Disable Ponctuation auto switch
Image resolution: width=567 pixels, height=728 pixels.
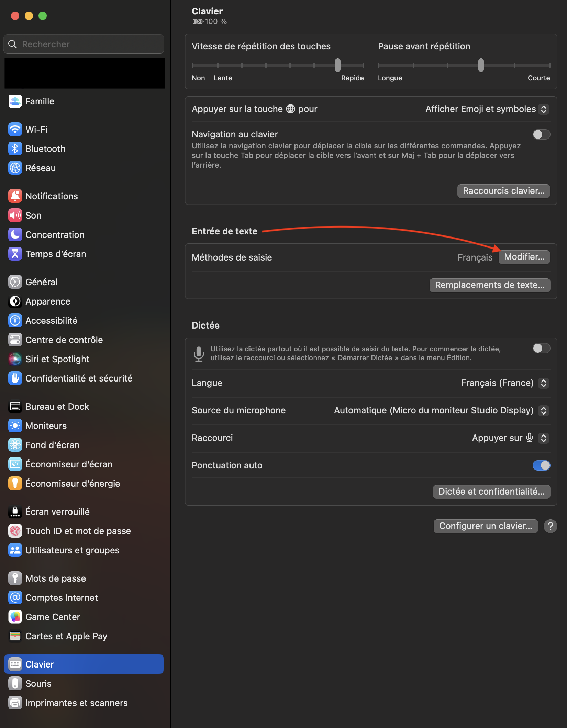click(x=541, y=465)
